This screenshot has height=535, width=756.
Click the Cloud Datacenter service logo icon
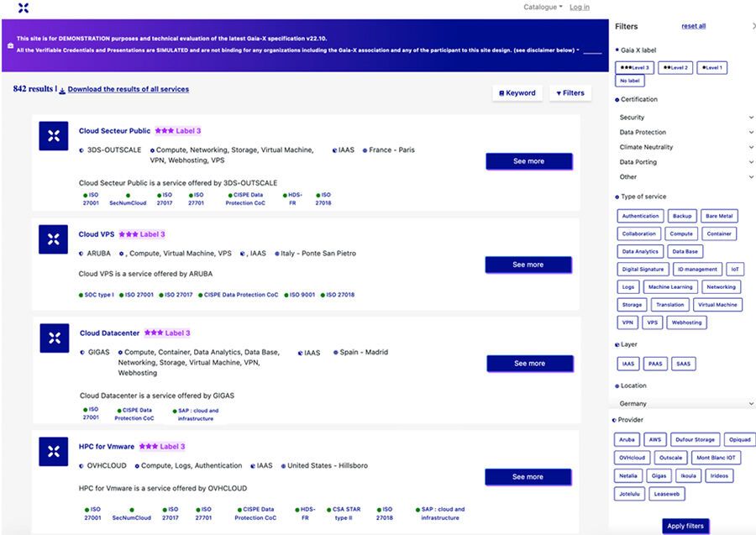point(55,338)
